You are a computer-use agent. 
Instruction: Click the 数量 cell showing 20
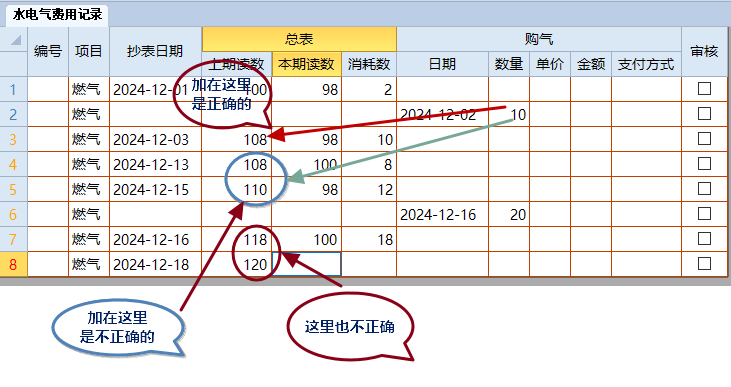[x=509, y=214]
